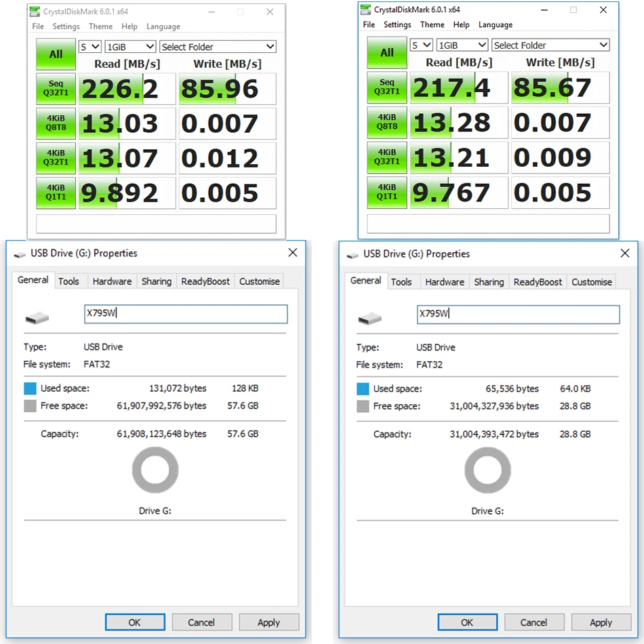Open Settings menu in left CrystalDiskMark

coord(66,26)
